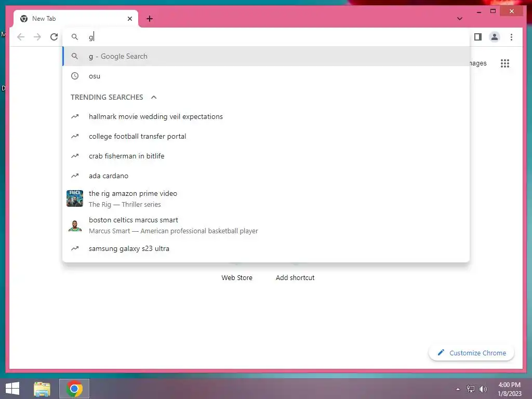Click trending icon beside 'hallmark movie wedding veil'
The image size is (532, 399).
tap(75, 117)
